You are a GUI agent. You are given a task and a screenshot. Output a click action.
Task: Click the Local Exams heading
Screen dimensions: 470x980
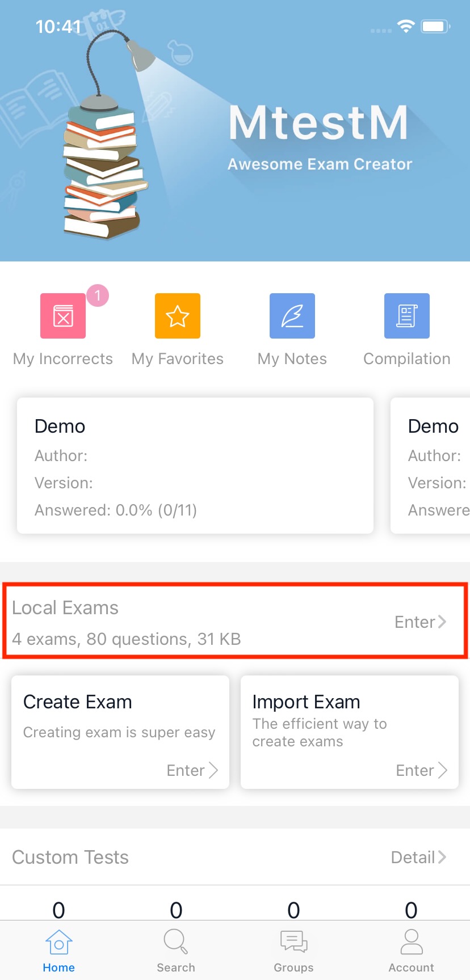[x=65, y=608]
